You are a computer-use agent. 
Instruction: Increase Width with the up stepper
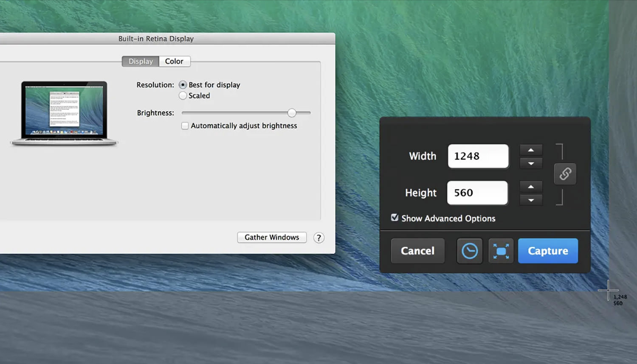[531, 150]
